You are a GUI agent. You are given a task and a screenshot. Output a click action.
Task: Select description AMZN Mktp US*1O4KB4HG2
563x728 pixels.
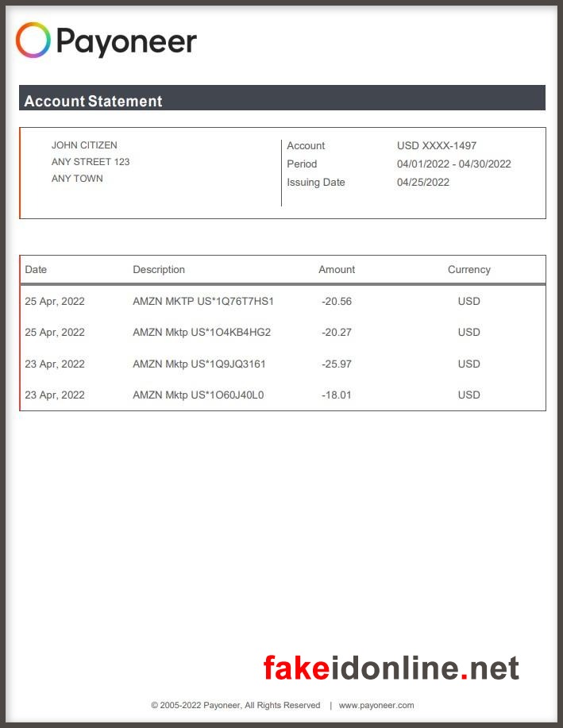coord(202,333)
